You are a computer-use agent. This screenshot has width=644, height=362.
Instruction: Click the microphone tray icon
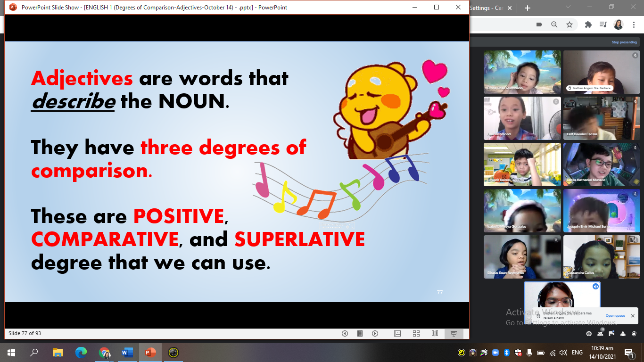(529, 353)
